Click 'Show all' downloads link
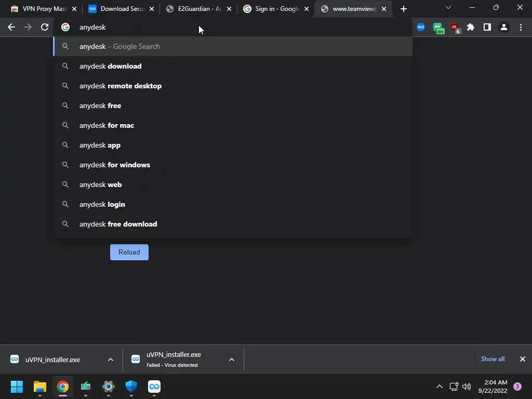Image resolution: width=532 pixels, height=399 pixels. (x=493, y=359)
